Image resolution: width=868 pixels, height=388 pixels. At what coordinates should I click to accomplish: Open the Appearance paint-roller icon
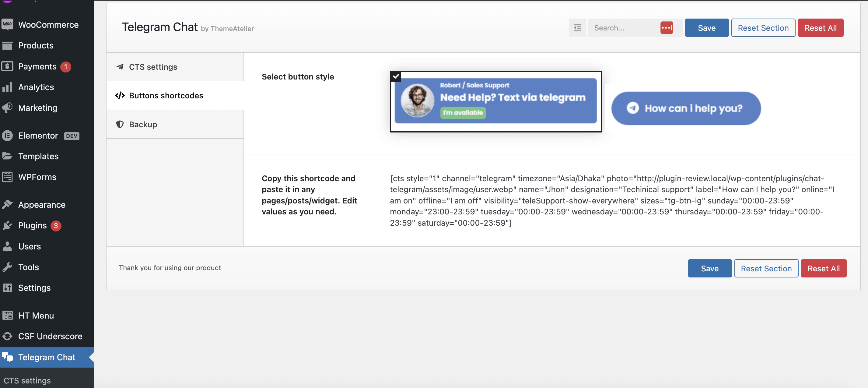[x=8, y=204]
